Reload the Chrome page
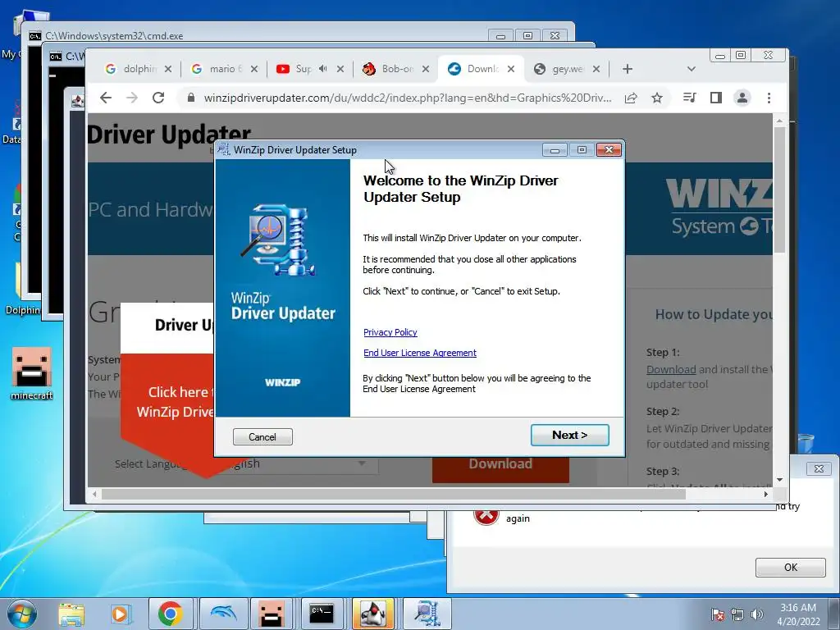The image size is (840, 630). [158, 98]
